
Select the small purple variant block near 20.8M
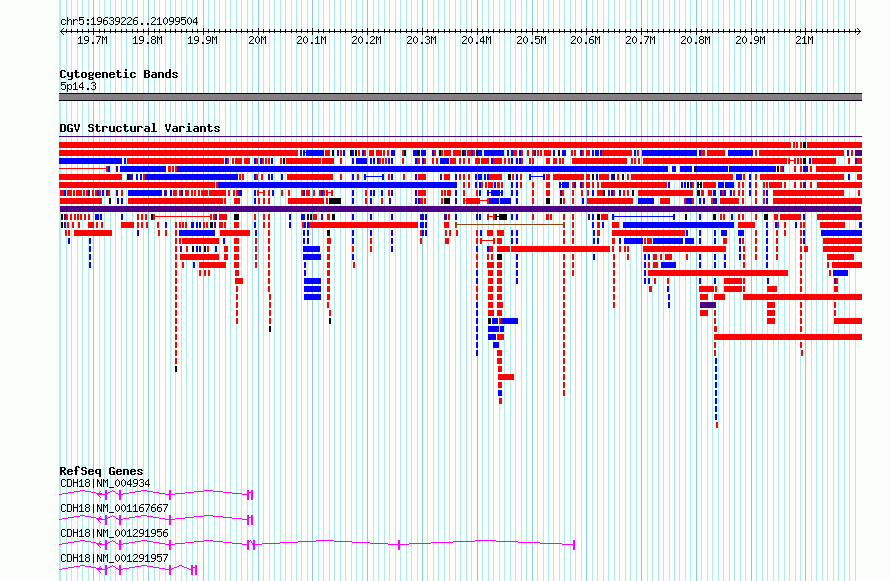click(x=708, y=305)
